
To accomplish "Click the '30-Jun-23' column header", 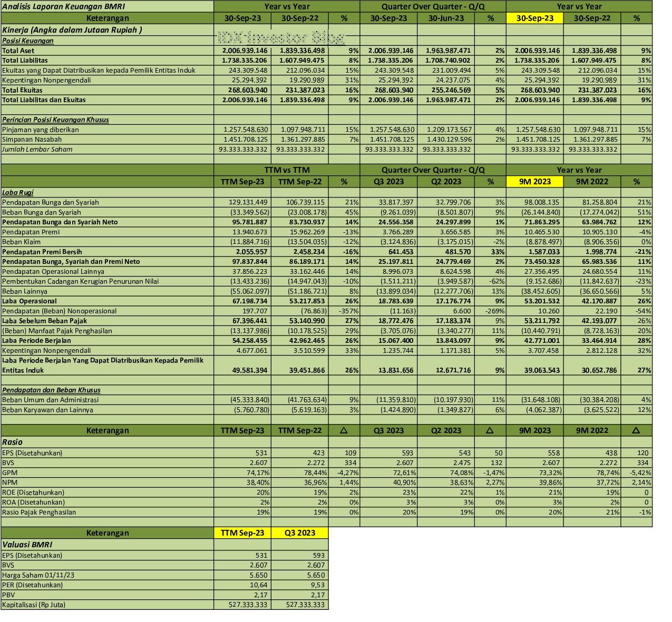I will pyautogui.click(x=446, y=18).
